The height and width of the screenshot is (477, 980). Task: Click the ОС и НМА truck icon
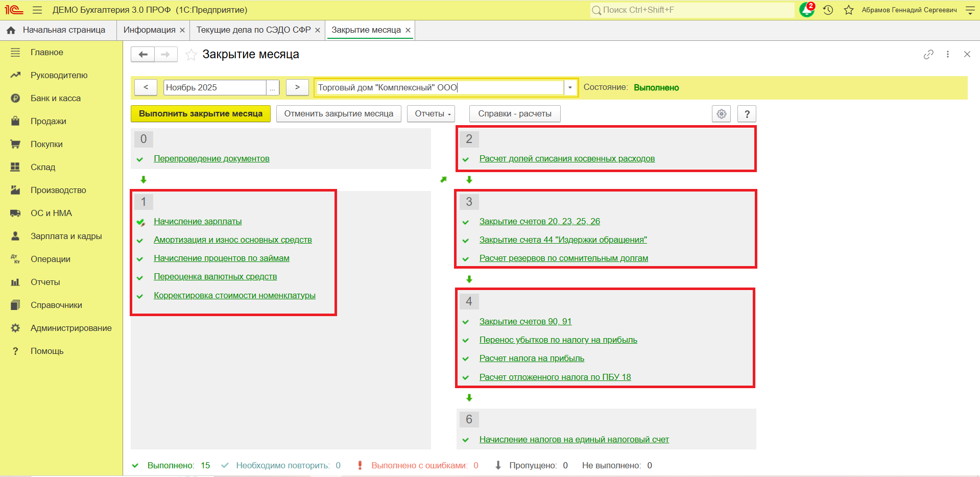point(15,213)
